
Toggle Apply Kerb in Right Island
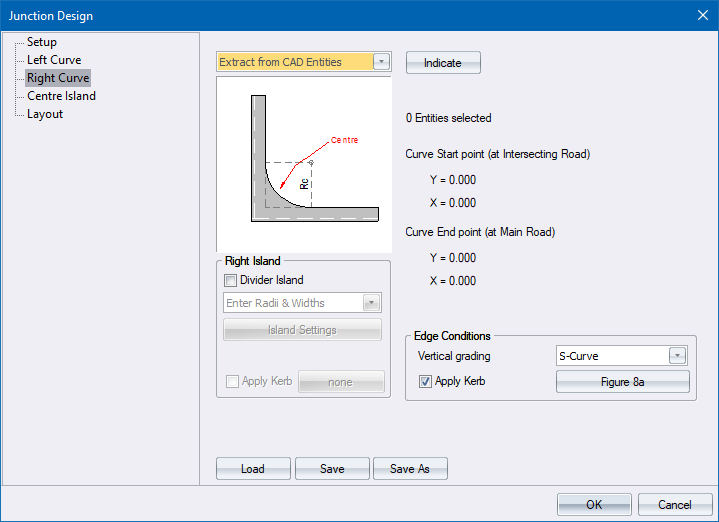click(232, 382)
